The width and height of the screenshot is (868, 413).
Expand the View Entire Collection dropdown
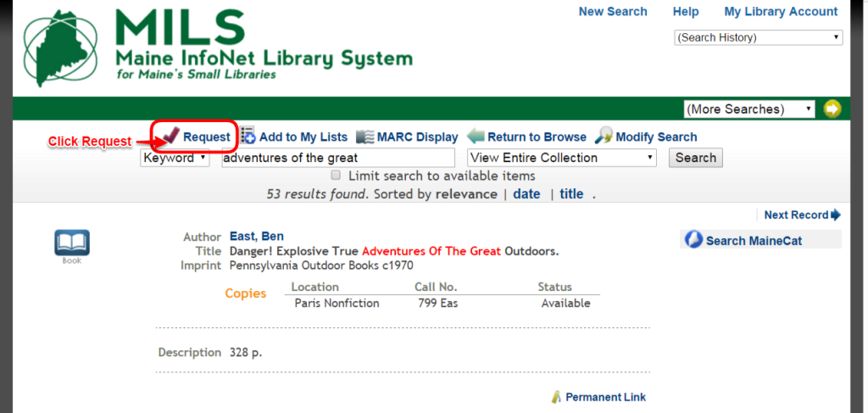tap(562, 158)
